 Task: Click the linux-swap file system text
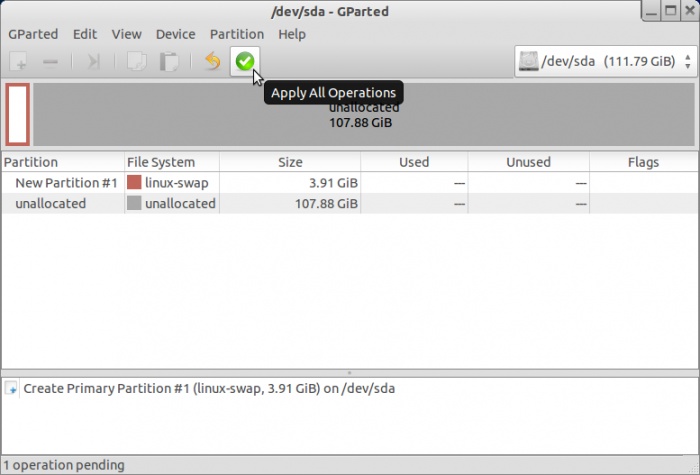177,183
